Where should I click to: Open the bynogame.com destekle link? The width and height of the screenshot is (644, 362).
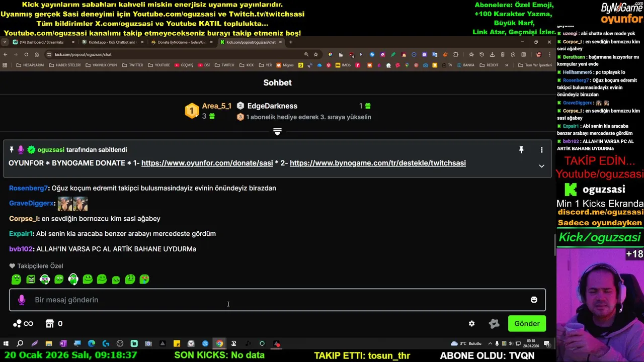coord(377,163)
